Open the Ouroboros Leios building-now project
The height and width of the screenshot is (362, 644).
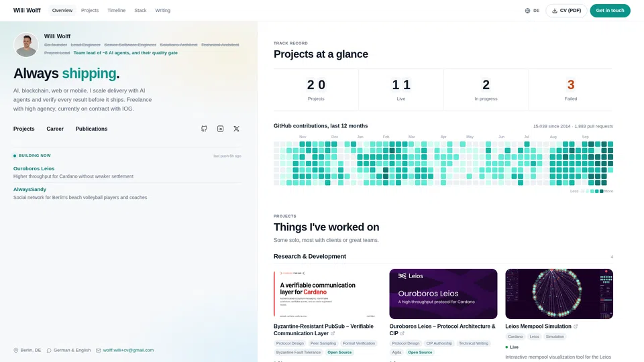click(34, 169)
